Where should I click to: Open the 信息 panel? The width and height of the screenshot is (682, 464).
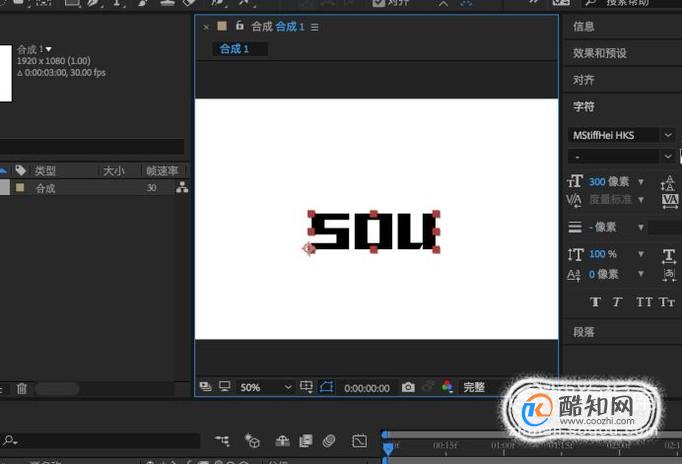coord(584,27)
